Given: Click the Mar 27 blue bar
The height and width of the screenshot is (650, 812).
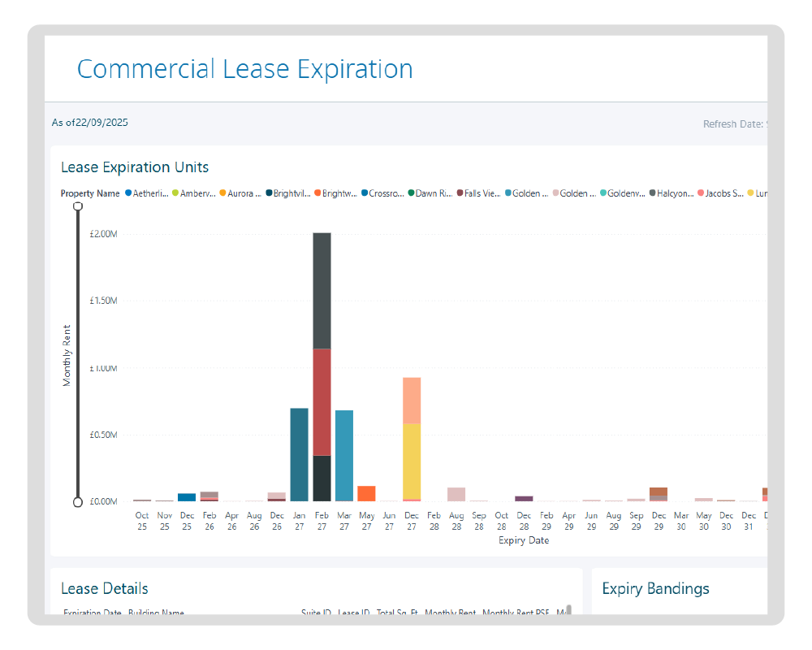Looking at the screenshot, I should [x=344, y=455].
